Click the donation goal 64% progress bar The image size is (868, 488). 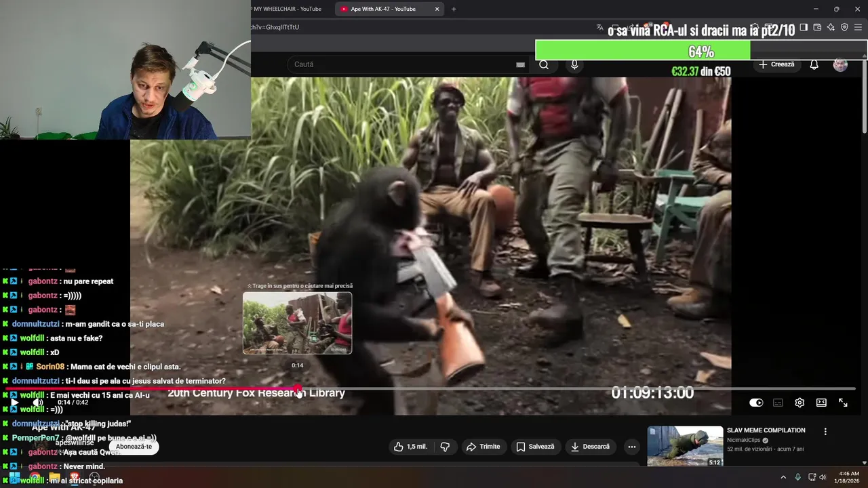point(701,51)
